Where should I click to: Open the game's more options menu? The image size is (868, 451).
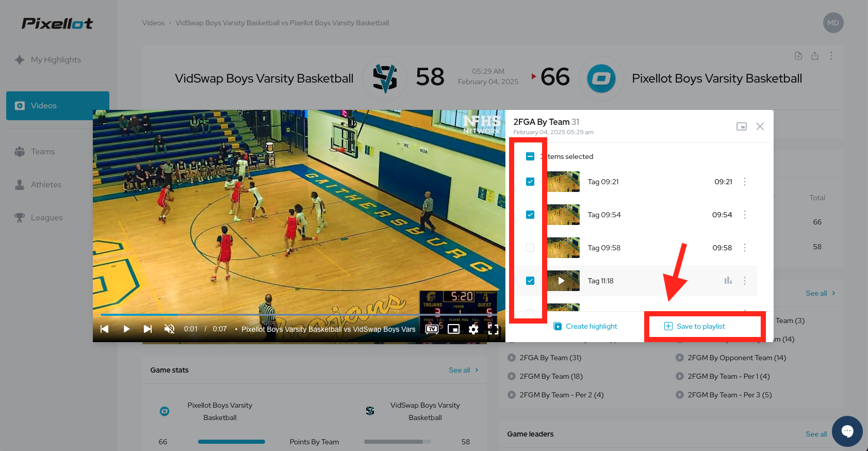[x=831, y=56]
